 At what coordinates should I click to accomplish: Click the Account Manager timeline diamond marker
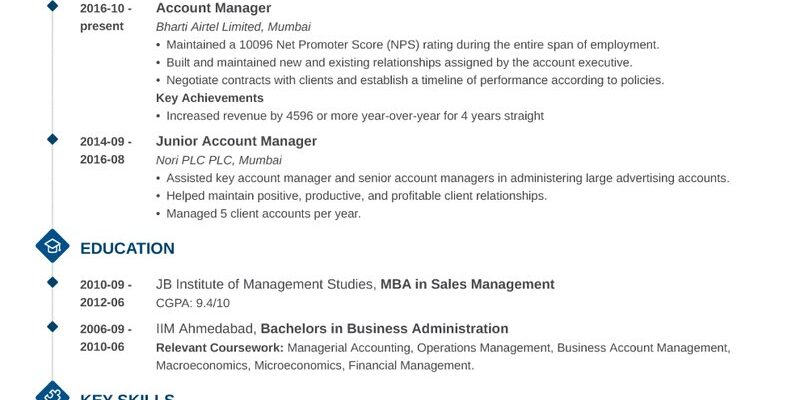[53, 6]
